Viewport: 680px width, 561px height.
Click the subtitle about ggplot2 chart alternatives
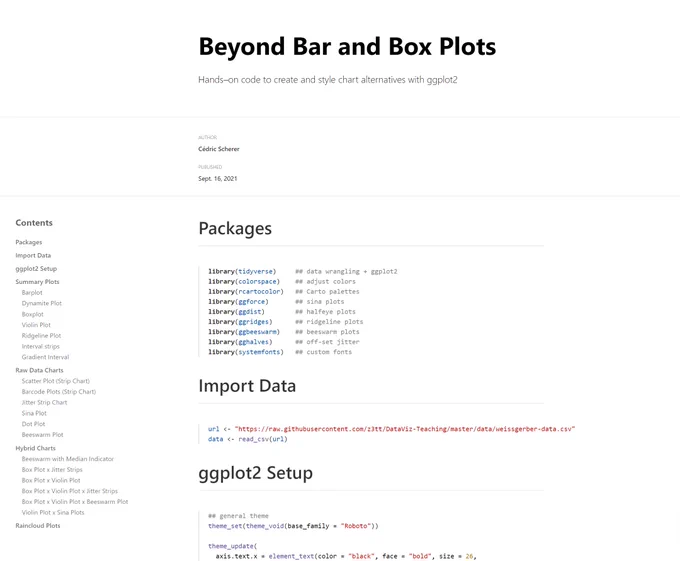tap(328, 80)
